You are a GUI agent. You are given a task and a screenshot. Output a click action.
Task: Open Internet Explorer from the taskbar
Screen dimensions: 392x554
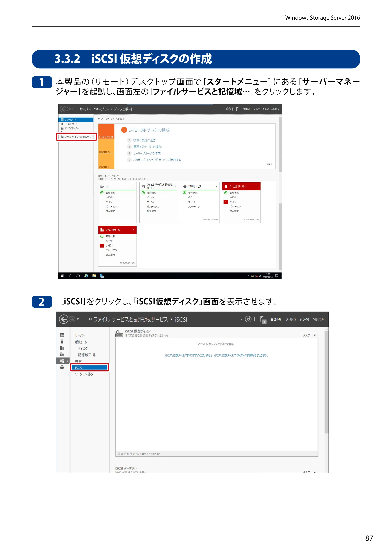coord(86,276)
